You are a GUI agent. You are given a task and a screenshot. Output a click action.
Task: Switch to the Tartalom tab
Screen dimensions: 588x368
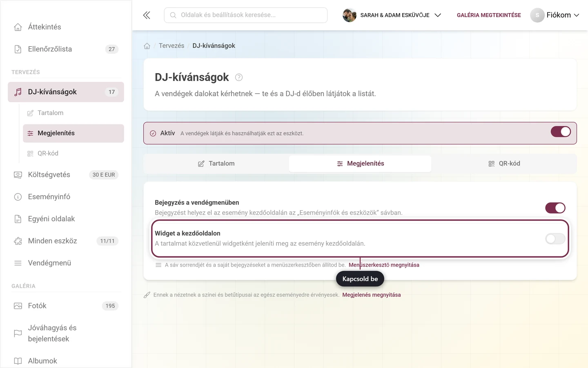216,164
